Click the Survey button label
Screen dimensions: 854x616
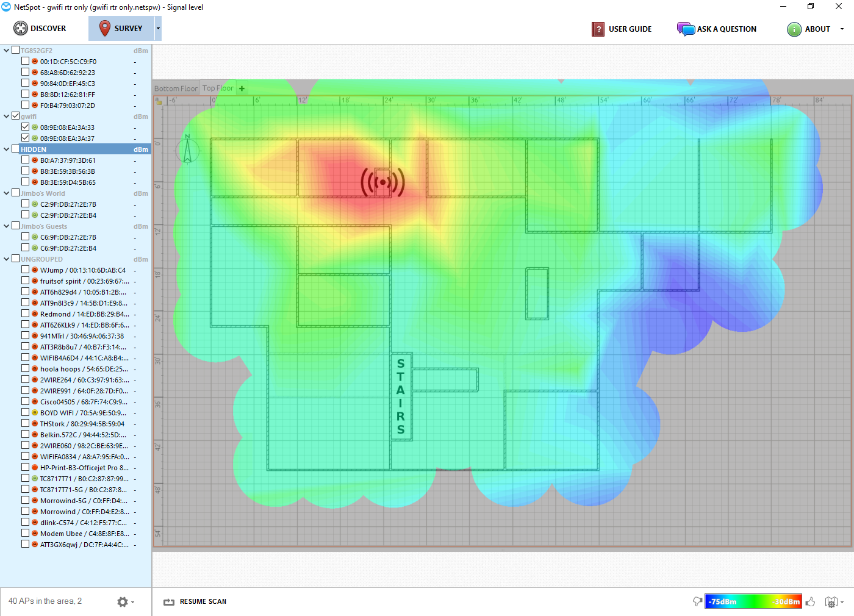128,29
